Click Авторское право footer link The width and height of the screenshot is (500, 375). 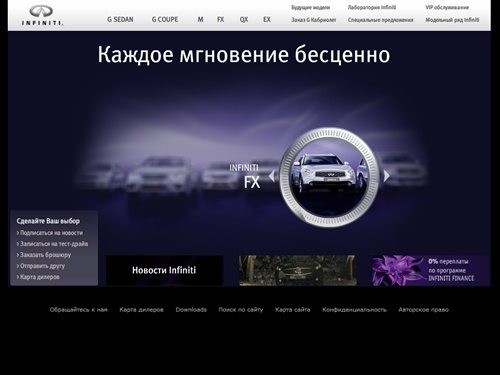point(424,310)
